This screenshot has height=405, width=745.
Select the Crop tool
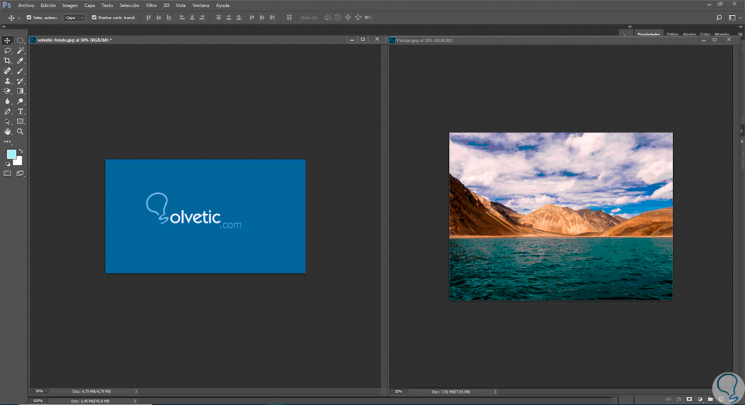click(7, 61)
